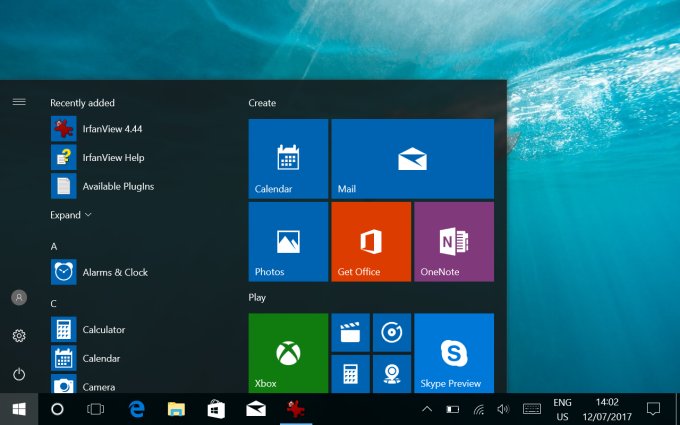Open the Skype Preview tile
The width and height of the screenshot is (680, 425).
[x=453, y=353]
